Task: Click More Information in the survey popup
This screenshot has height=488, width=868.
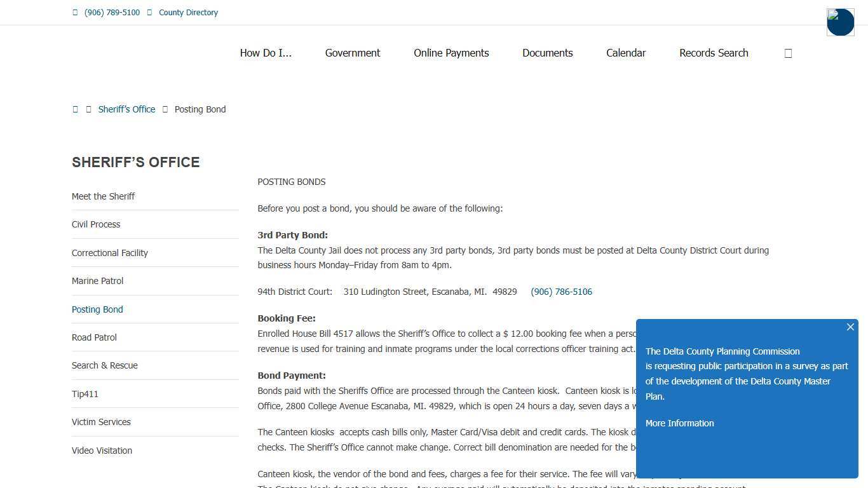Action: tap(679, 423)
